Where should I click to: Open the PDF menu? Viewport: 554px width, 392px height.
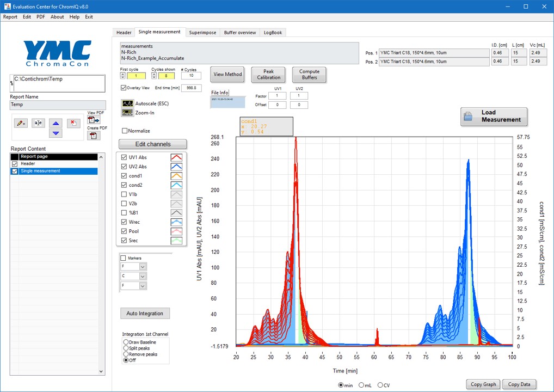point(41,17)
